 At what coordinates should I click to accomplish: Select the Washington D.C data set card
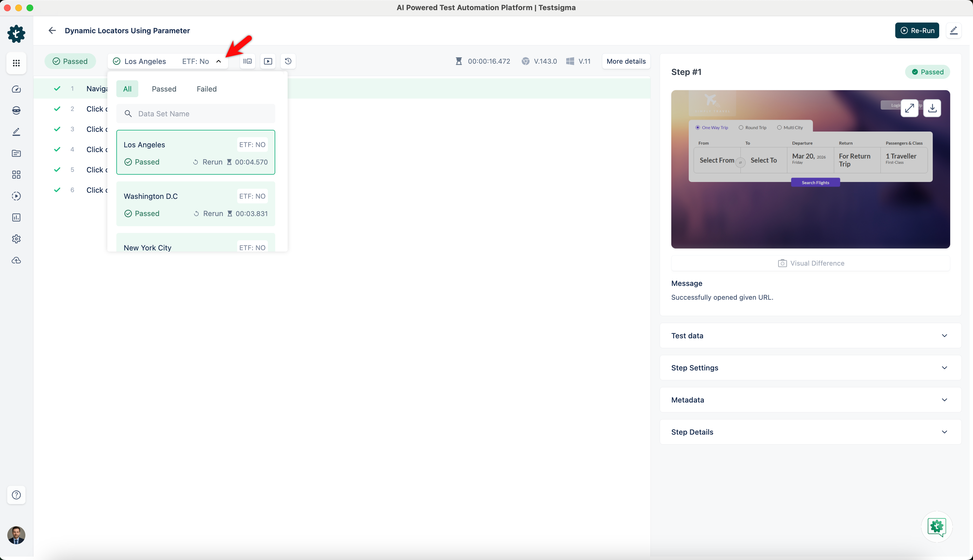tap(196, 203)
